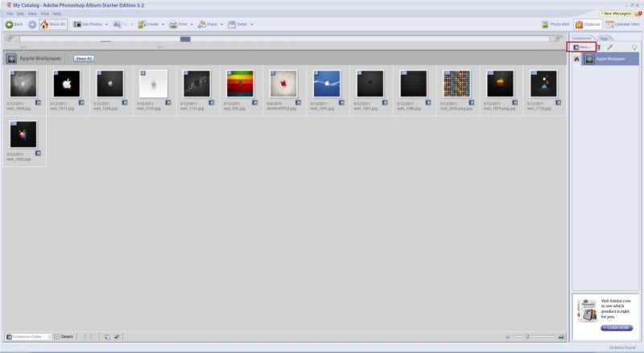Click collection tag icon under blue wallpaper thumbnail

pos(341,103)
